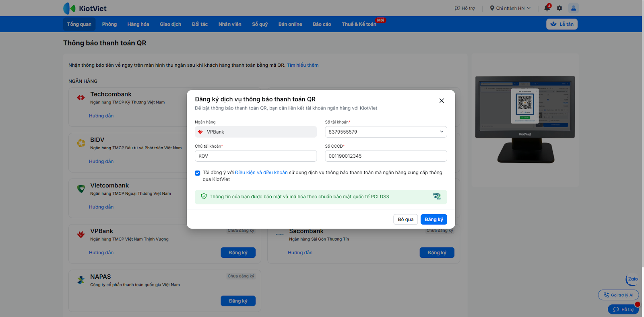Open the Điều kiện và điều khoản link
The image size is (644, 317).
pyautogui.click(x=261, y=173)
